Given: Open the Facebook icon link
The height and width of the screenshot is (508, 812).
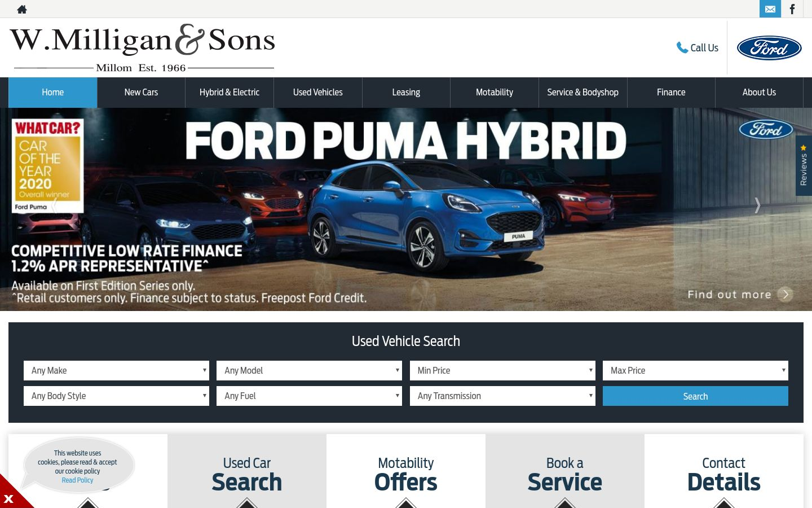Looking at the screenshot, I should [792, 9].
